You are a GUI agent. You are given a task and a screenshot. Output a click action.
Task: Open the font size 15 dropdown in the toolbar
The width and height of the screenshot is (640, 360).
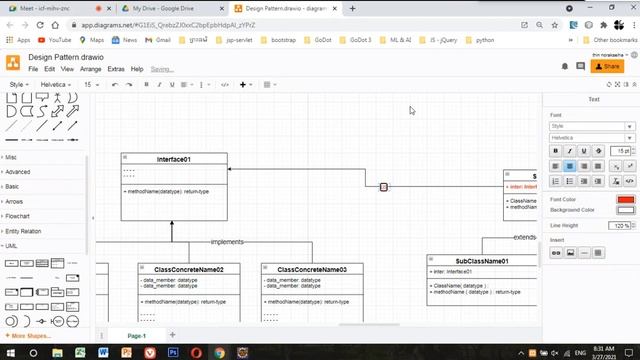(x=91, y=84)
